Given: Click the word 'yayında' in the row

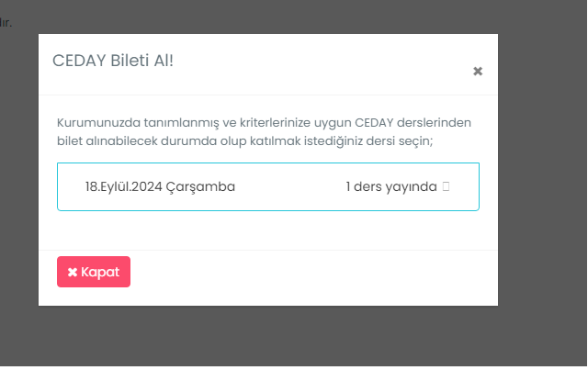Looking at the screenshot, I should [413, 186].
